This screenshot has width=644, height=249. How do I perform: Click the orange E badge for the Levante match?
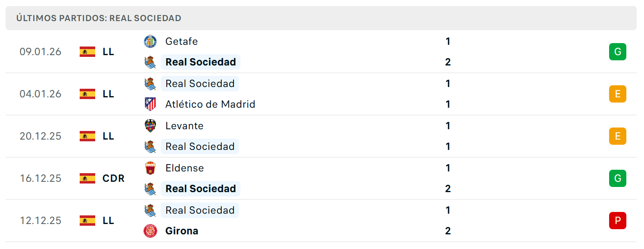coord(617,136)
